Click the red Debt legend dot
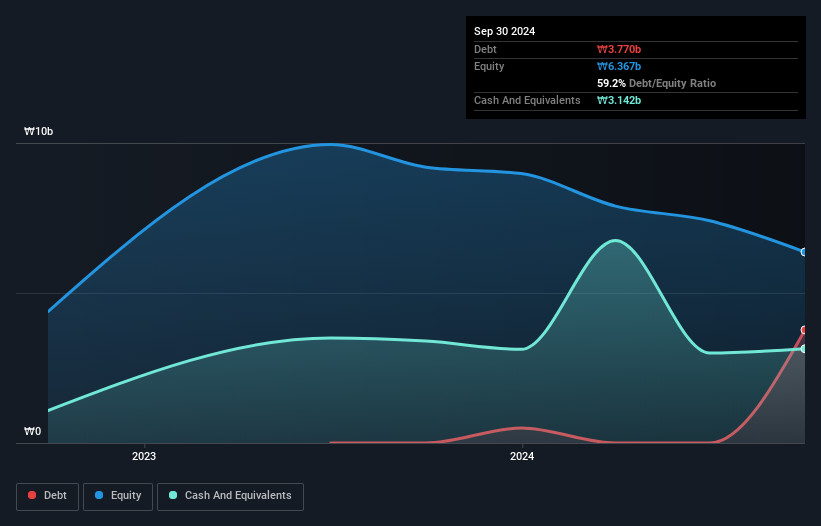 (x=32, y=495)
